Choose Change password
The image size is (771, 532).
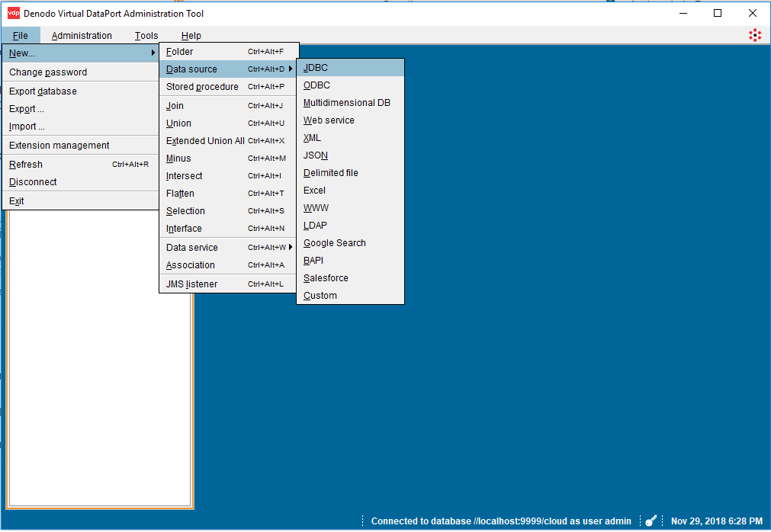80,72
